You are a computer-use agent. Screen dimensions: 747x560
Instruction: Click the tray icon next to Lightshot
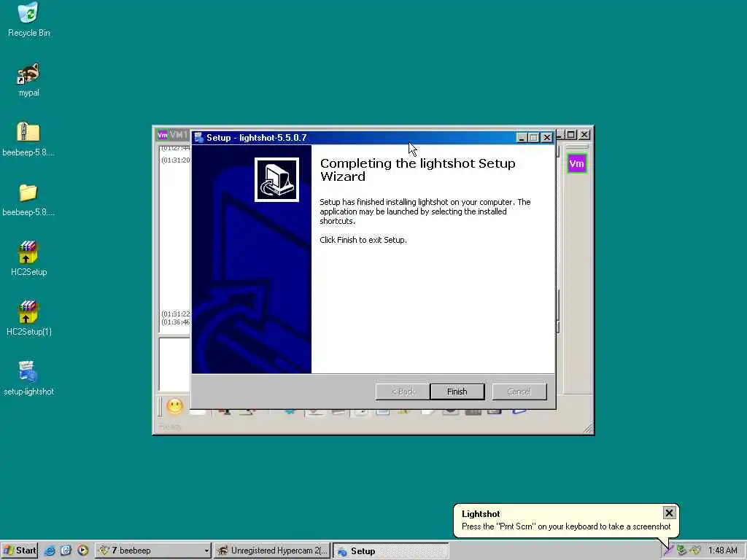point(682,551)
